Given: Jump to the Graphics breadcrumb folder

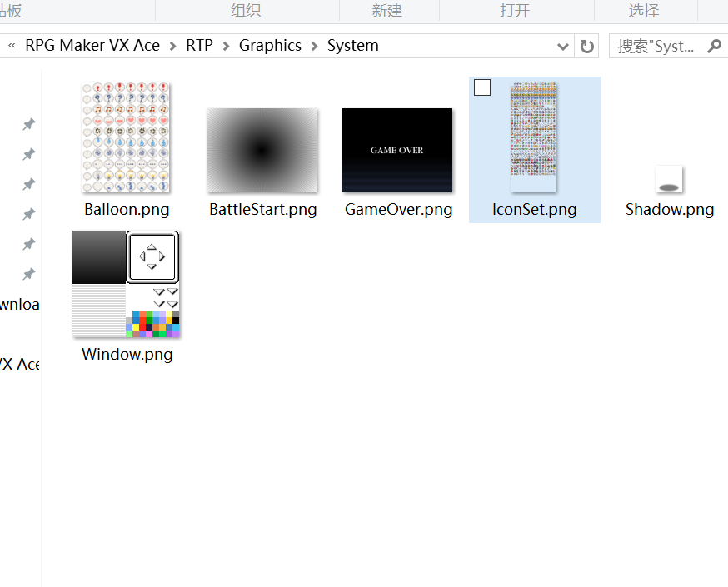Looking at the screenshot, I should (x=270, y=46).
